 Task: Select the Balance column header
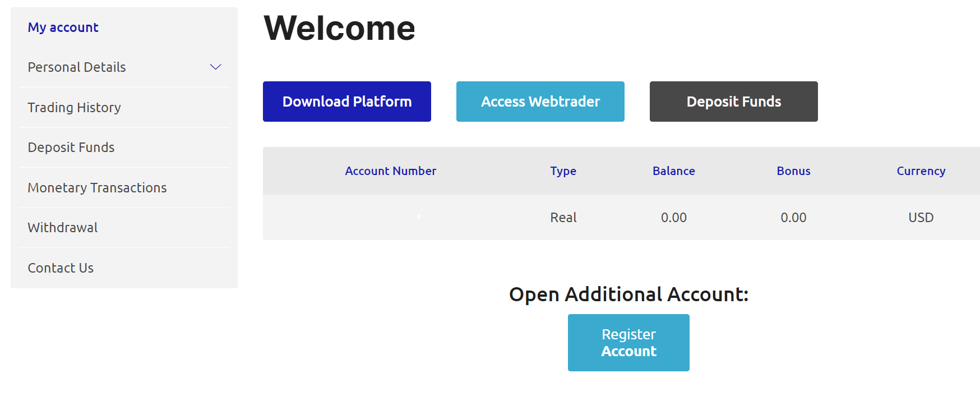674,171
